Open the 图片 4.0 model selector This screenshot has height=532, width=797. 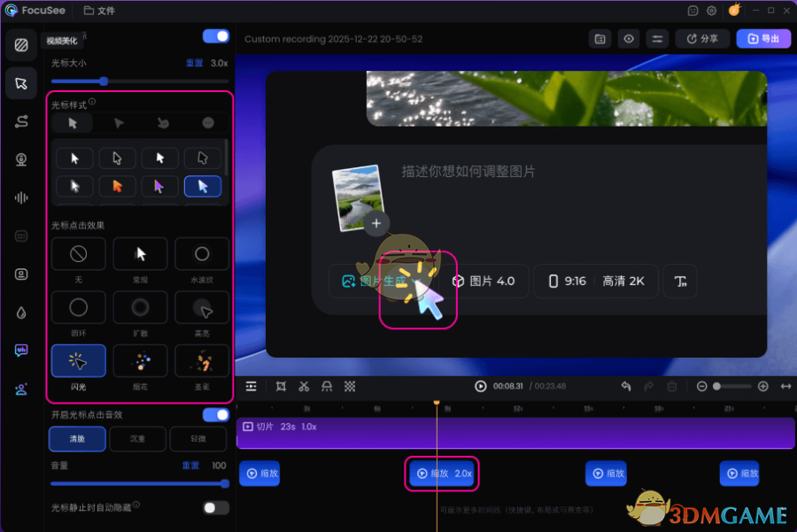[485, 281]
